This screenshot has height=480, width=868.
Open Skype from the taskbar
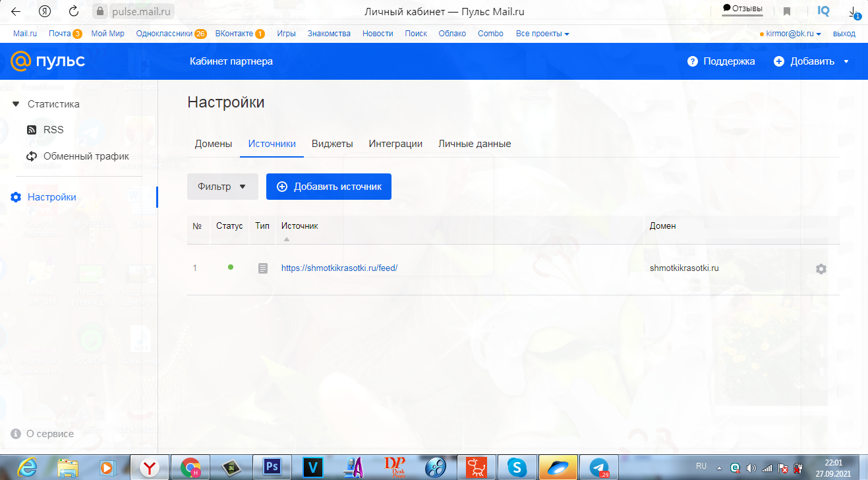(x=516, y=468)
